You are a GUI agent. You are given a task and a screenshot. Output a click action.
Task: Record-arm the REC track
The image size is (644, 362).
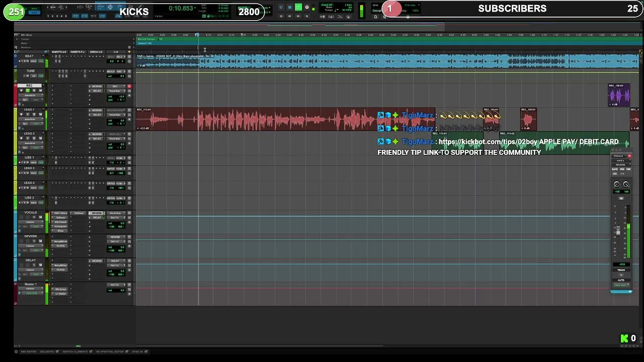point(21,90)
